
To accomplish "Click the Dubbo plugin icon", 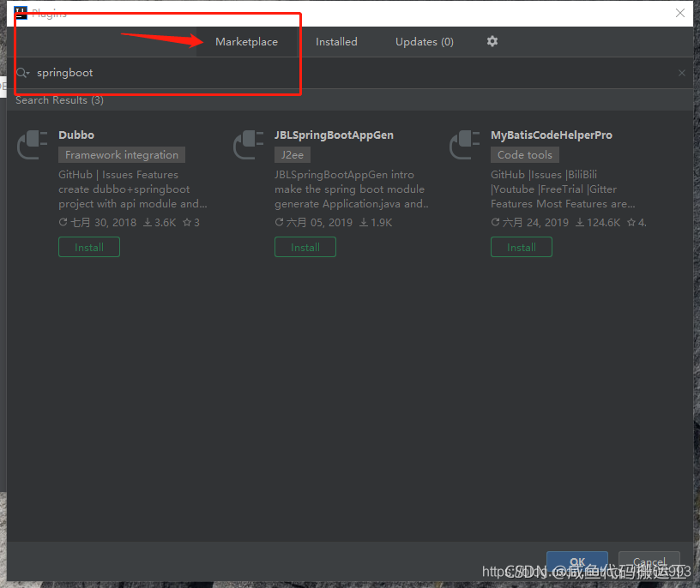I will coord(32,145).
